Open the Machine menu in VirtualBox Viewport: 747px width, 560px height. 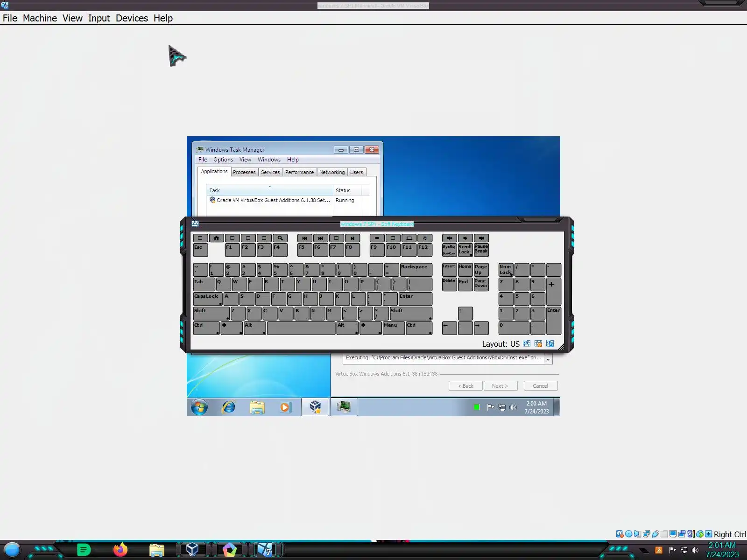[40, 18]
